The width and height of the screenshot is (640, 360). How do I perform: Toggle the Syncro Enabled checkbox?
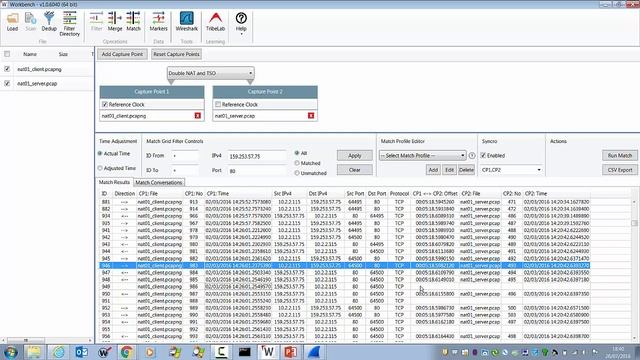(483, 156)
